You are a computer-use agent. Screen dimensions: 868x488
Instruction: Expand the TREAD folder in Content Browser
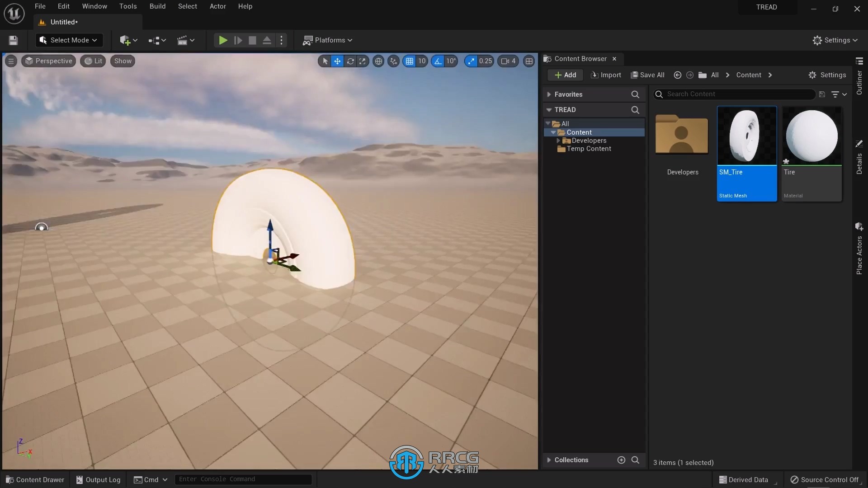point(549,109)
